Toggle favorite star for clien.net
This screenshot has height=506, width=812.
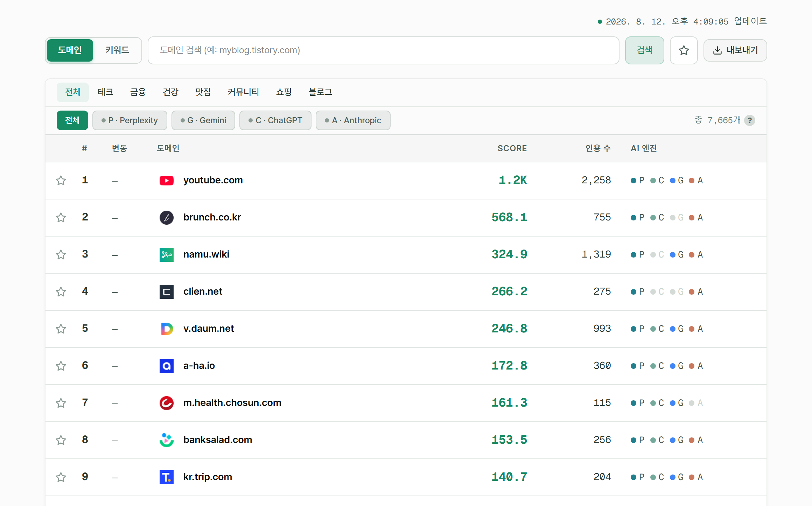tap(61, 292)
